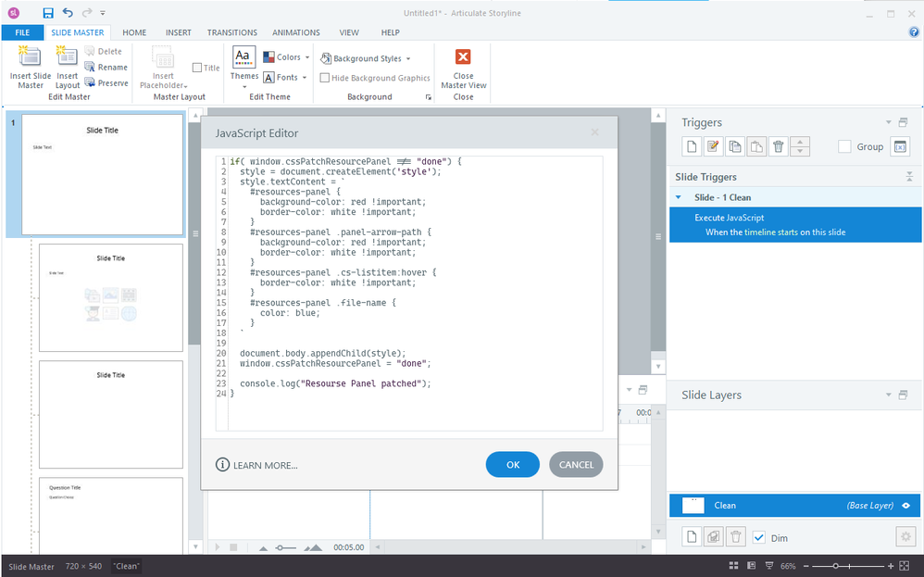Add a new slide layer

click(x=691, y=537)
